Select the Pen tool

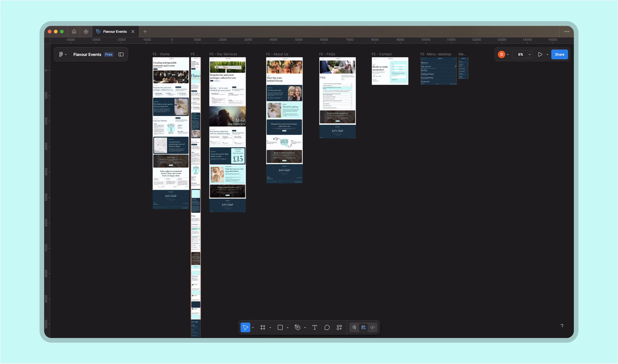coord(297,327)
